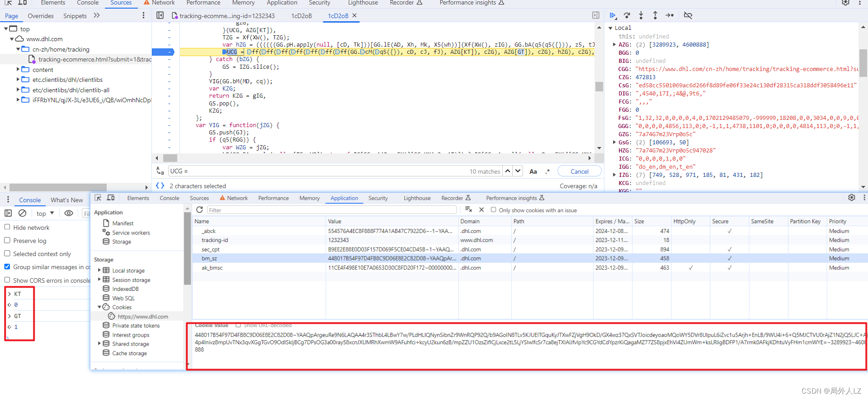Collapse the Cookies section

coord(99,307)
